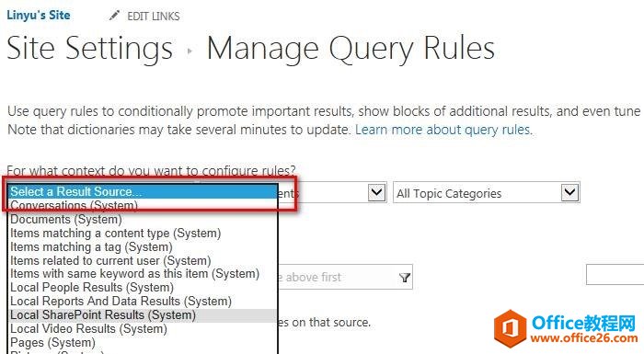Click the EDIT LINKS text

pos(154,17)
